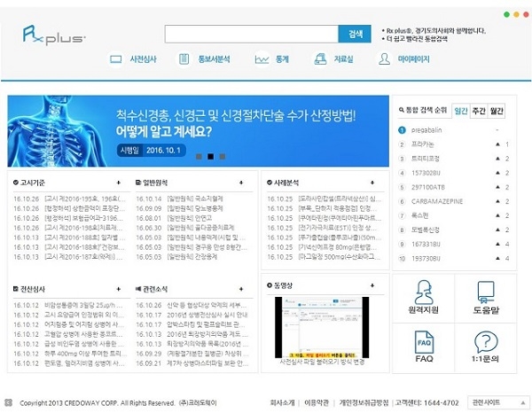532x413 pixels.
Task: Open 16.10.25 전기자극치료(EST) case entry
Action: point(322,228)
